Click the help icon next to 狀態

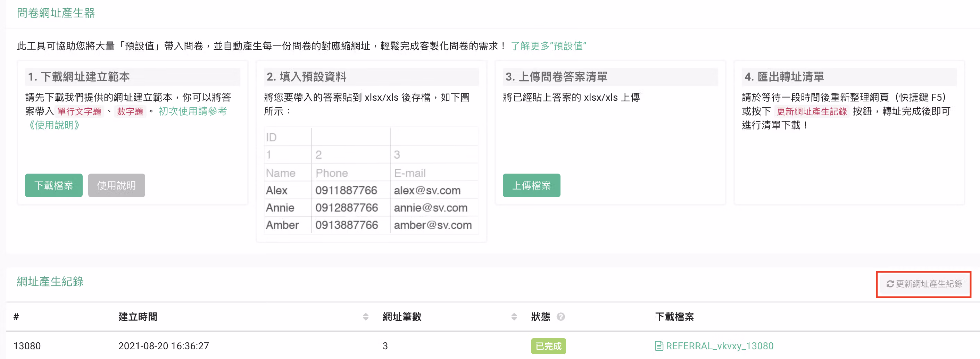(x=561, y=317)
